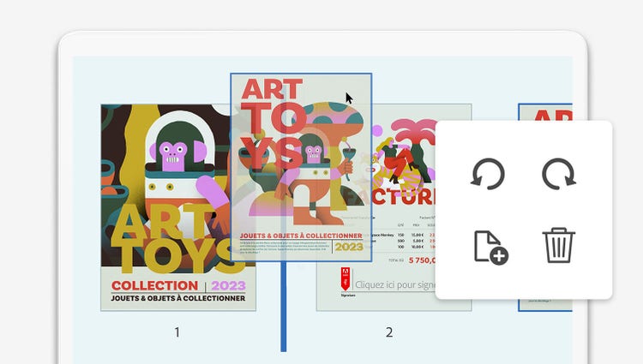Image resolution: width=643 pixels, height=364 pixels.
Task: Rotate page counterclockwise with left arrow icon
Action: [x=488, y=174]
